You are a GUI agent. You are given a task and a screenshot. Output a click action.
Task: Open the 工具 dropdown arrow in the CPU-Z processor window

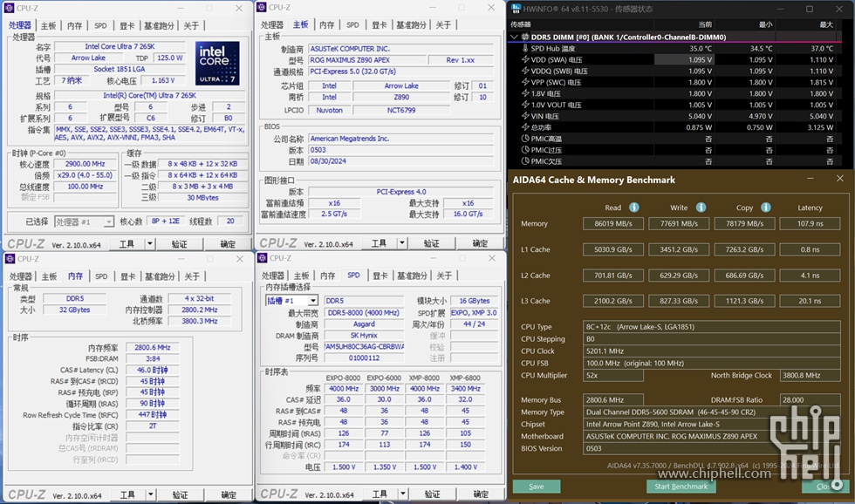(x=149, y=243)
